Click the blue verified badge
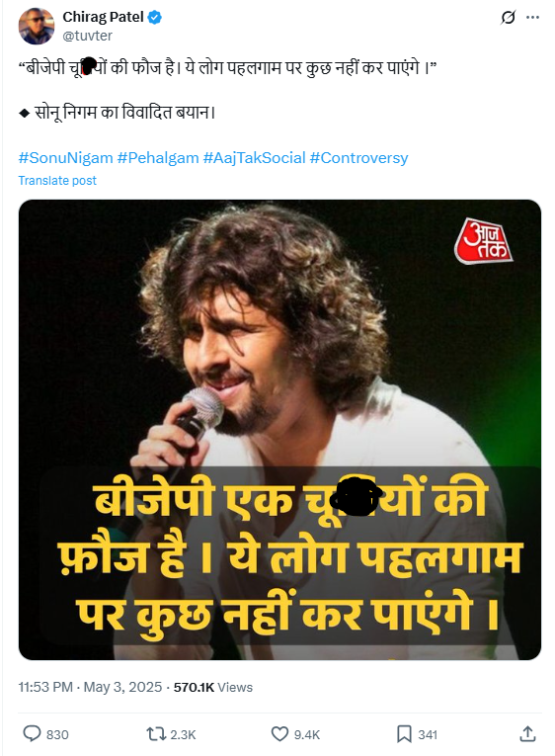 click(x=155, y=18)
